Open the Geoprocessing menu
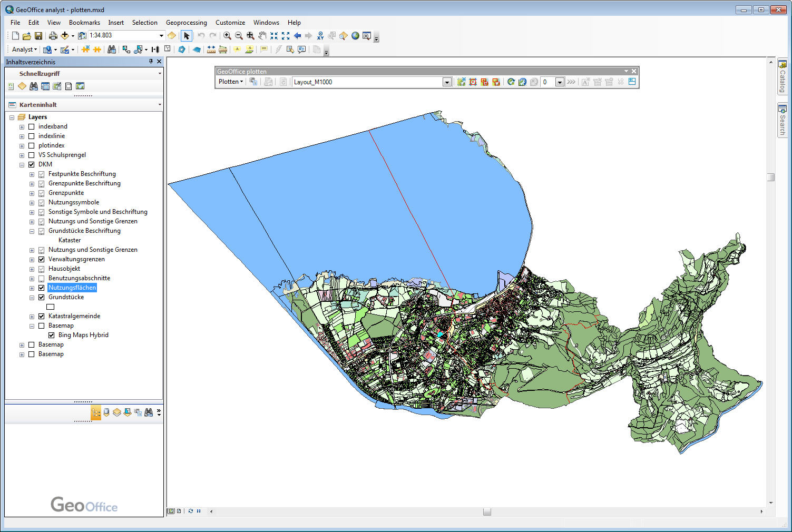This screenshot has width=792, height=532. [x=186, y=23]
